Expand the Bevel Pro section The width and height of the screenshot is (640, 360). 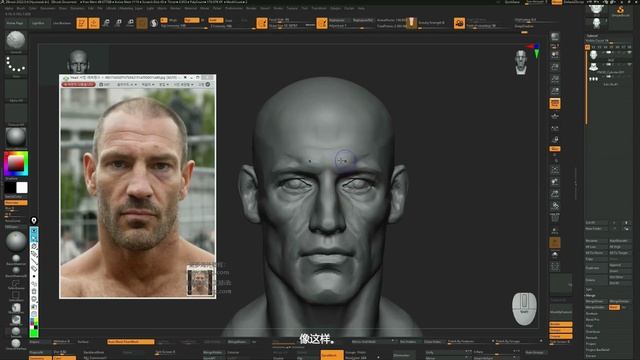pyautogui.click(x=592, y=320)
